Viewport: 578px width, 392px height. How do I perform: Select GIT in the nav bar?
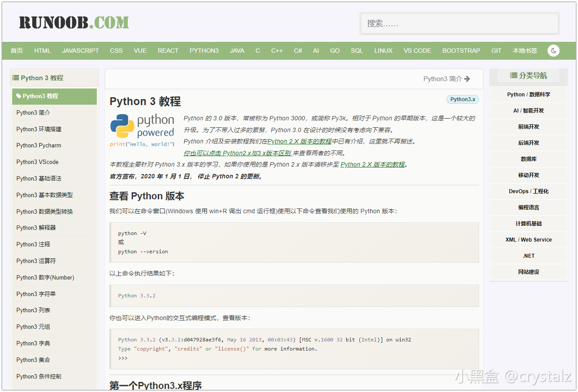(496, 51)
